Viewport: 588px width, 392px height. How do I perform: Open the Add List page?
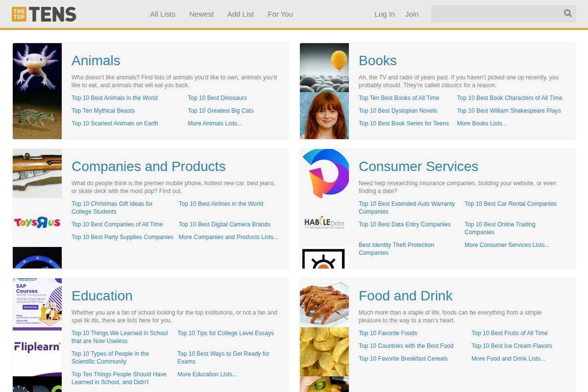point(241,14)
